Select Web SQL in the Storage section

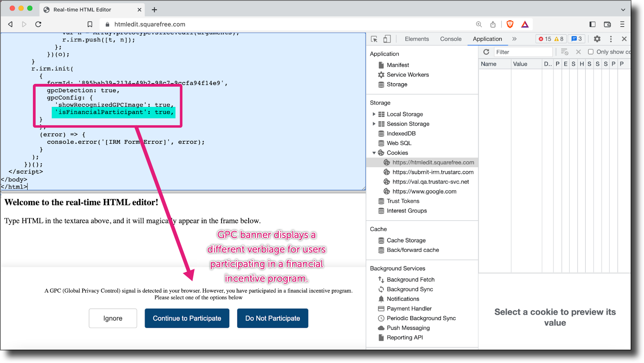pos(399,143)
